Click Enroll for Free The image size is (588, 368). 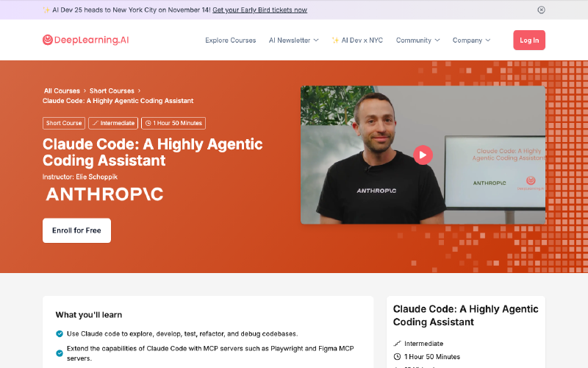[x=76, y=230]
